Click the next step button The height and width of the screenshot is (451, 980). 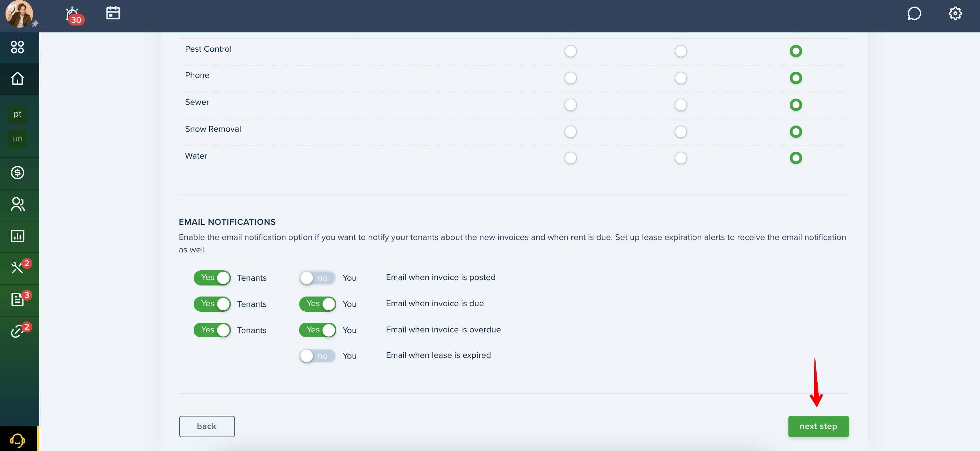coord(818,426)
